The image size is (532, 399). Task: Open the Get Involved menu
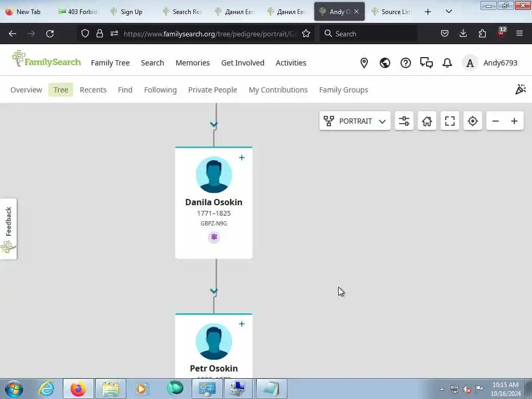pos(243,63)
